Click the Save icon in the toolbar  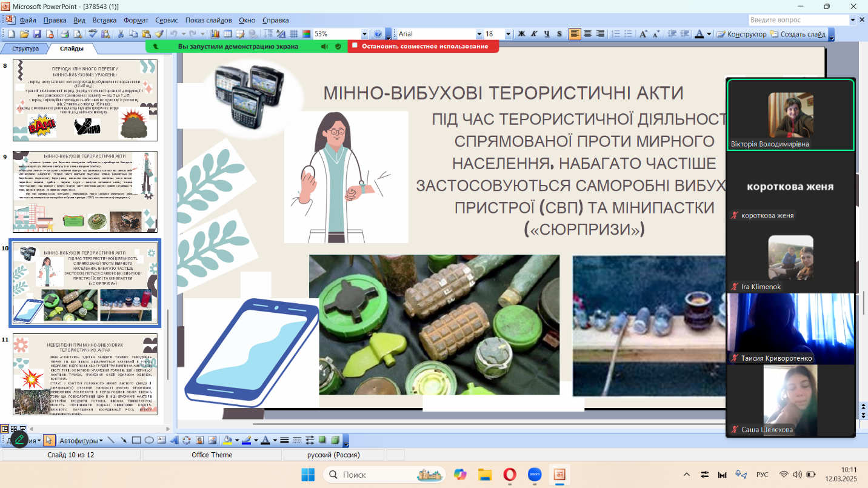pos(37,34)
